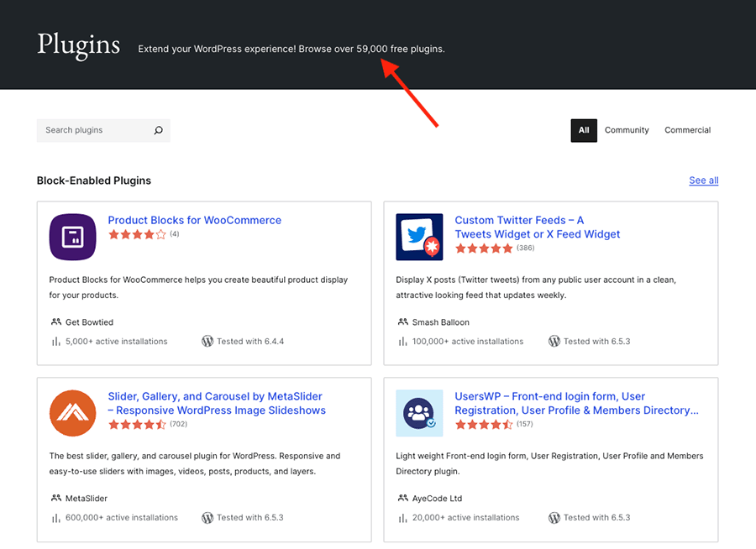The width and height of the screenshot is (756, 549).
Task: Click bar chart icon beside 600,000+ active installations
Action: point(56,518)
